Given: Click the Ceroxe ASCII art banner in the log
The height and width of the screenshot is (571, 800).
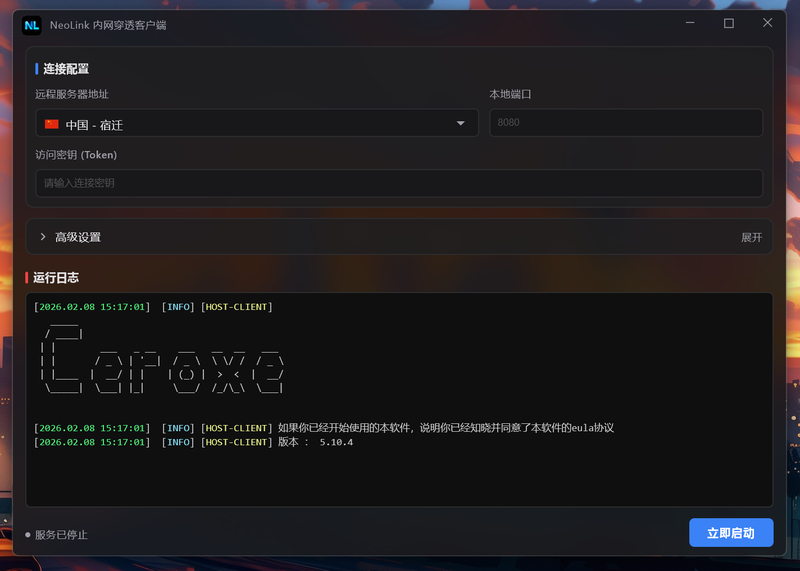Looking at the screenshot, I should coord(162,359).
